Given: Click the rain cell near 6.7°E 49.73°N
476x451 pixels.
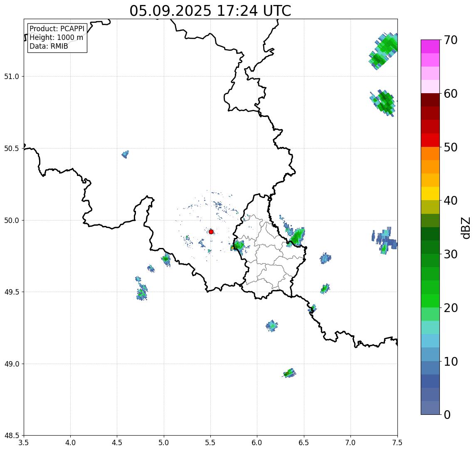Looking at the screenshot, I should click(326, 258).
